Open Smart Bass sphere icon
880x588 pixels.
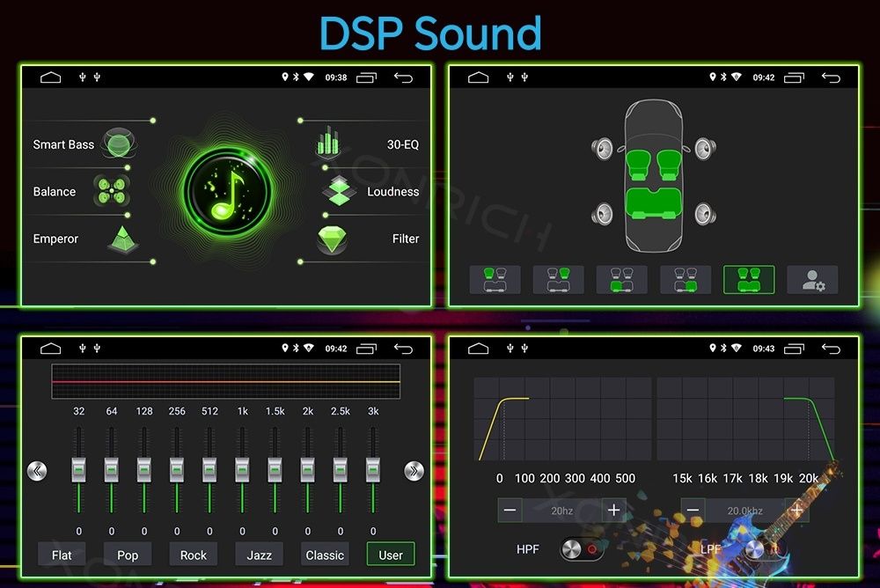[x=119, y=143]
